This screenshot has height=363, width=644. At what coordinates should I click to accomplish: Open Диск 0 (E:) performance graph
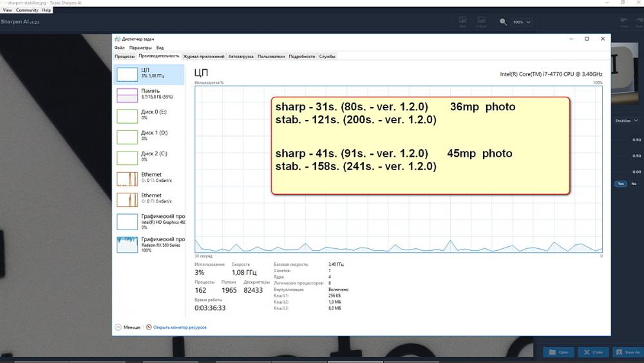(149, 116)
